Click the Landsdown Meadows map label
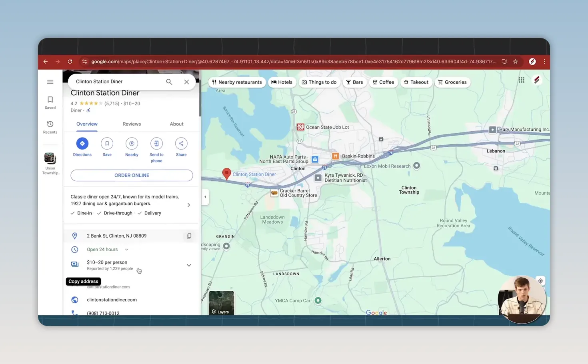The image size is (588, 364). pos(272,220)
